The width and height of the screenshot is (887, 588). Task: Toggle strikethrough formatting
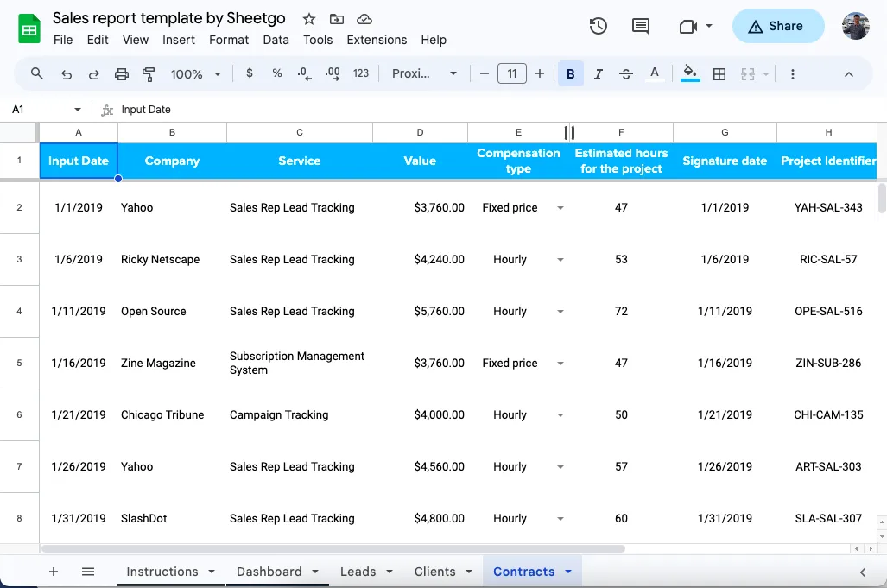pyautogui.click(x=625, y=74)
